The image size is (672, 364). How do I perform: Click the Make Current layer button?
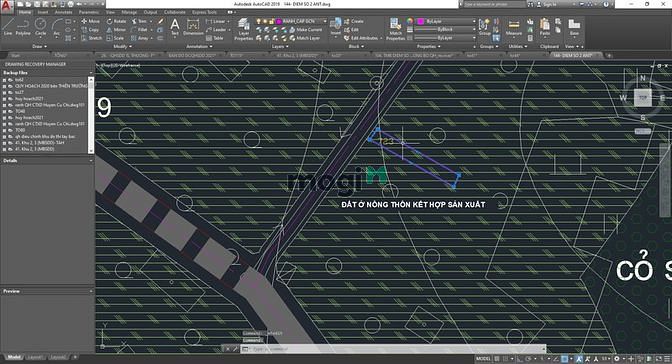coord(306,30)
